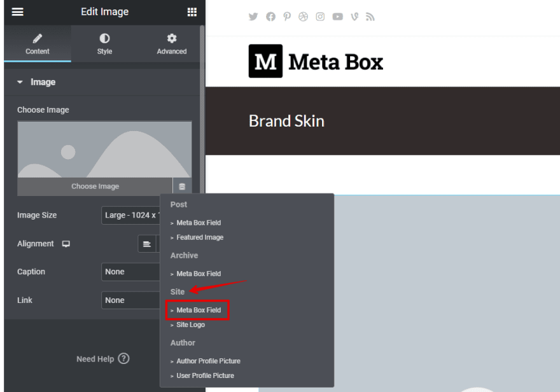Click the Site group heading

(178, 292)
